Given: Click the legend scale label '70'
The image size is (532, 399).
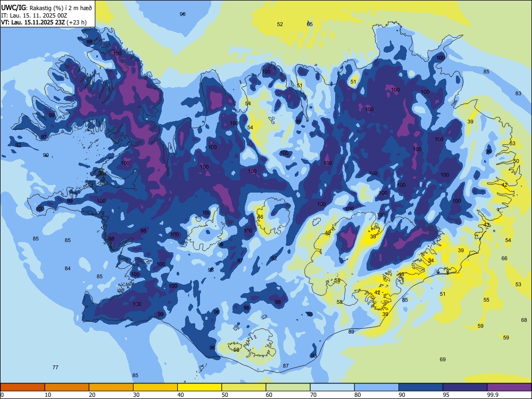Looking at the screenshot, I should click(313, 395).
